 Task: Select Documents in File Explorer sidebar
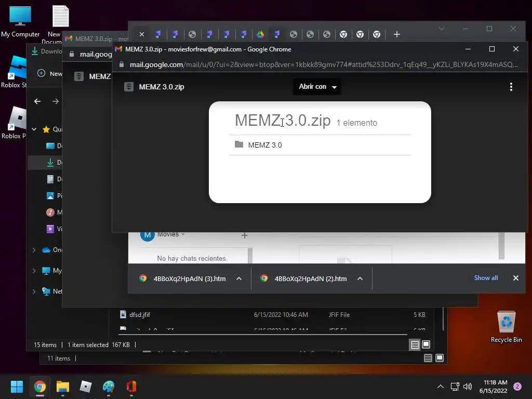(x=54, y=179)
